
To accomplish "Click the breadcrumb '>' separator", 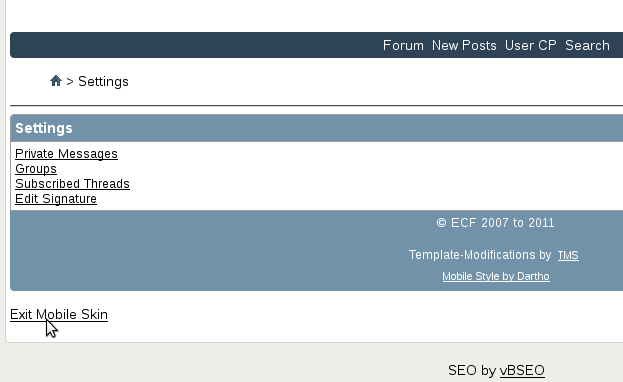I will 70,81.
